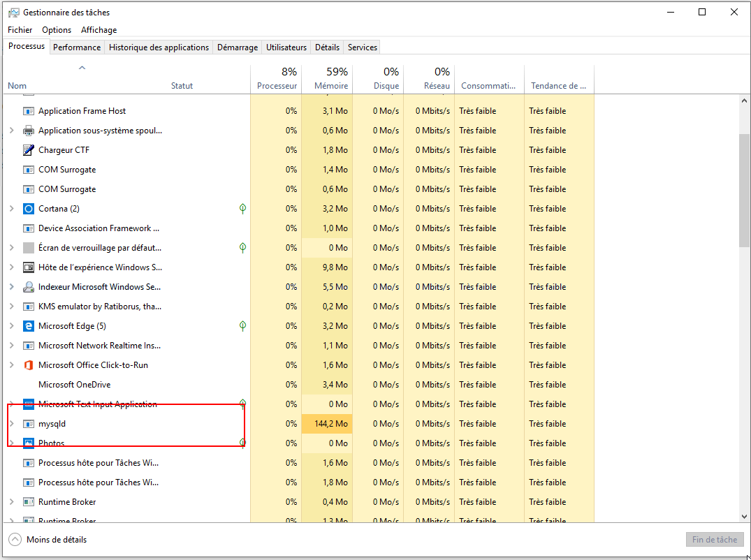Click the Fin de tâche button
The height and width of the screenshot is (560, 751).
(x=714, y=540)
